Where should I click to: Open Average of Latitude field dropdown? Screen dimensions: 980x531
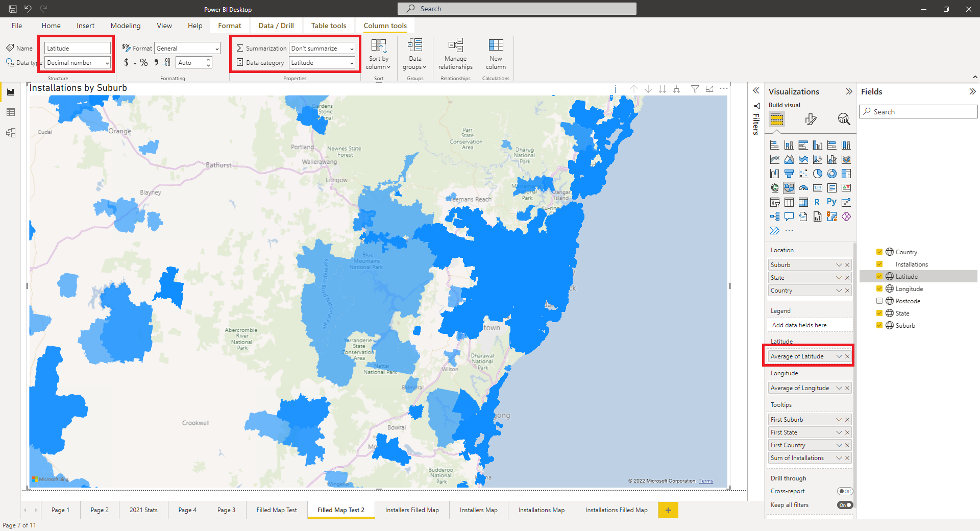coord(839,356)
